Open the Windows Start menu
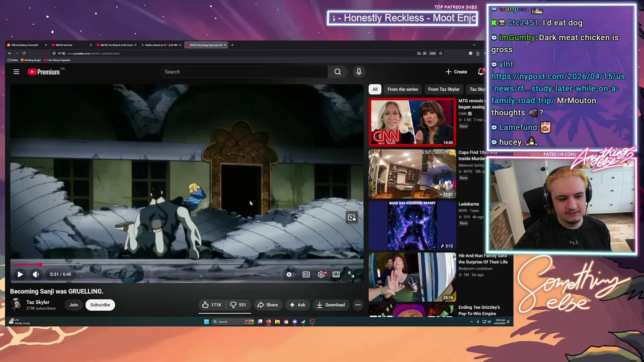This screenshot has width=644, height=362. point(206,322)
